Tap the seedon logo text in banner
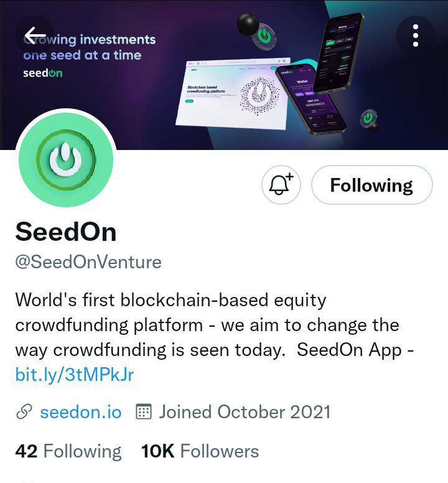The width and height of the screenshot is (448, 483). pos(42,73)
